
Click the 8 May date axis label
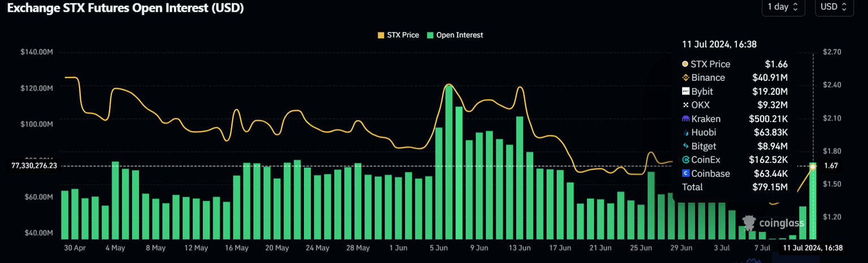click(155, 248)
